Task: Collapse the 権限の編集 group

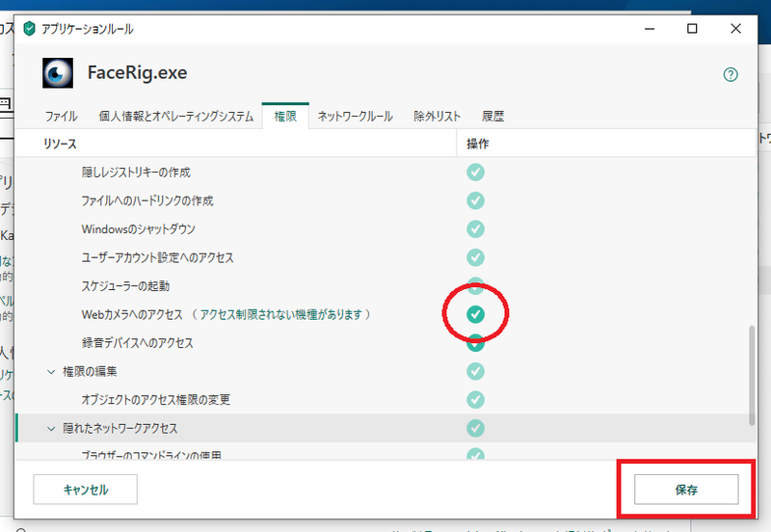Action: [x=51, y=372]
